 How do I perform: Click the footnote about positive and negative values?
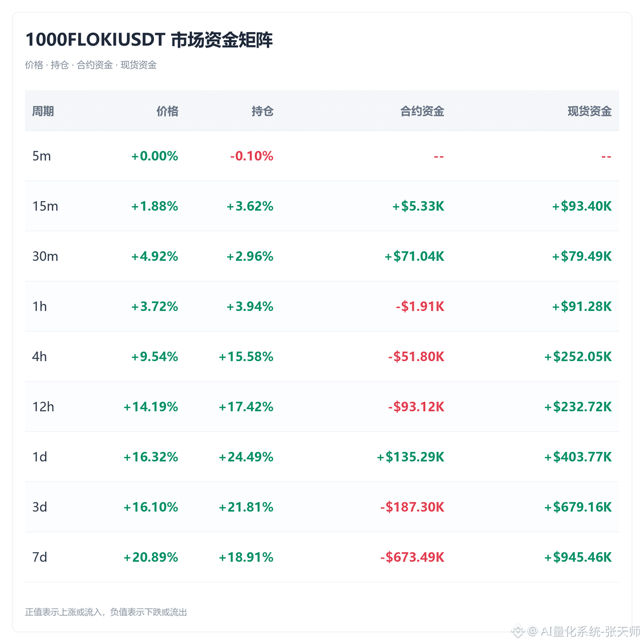[x=106, y=612]
